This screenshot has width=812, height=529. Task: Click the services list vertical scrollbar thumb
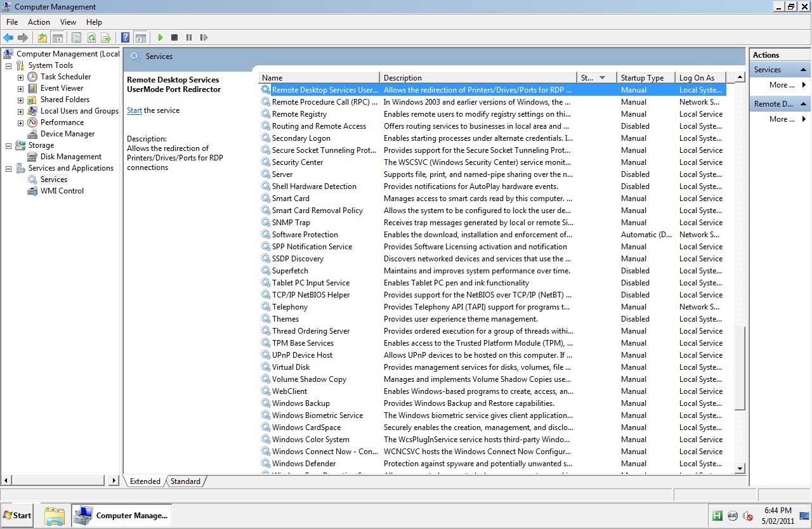[x=740, y=369]
